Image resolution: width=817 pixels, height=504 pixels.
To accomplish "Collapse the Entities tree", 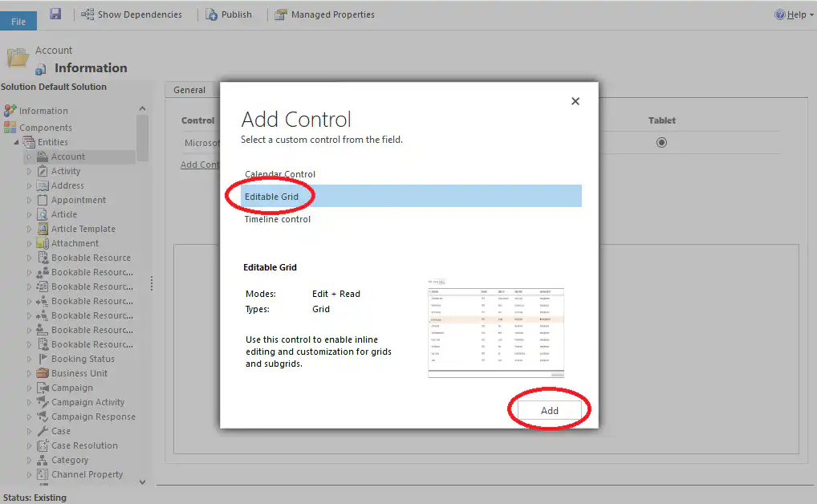I will [x=17, y=141].
